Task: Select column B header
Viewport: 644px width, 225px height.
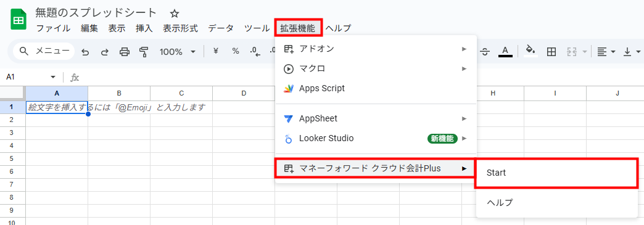Action: click(119, 93)
